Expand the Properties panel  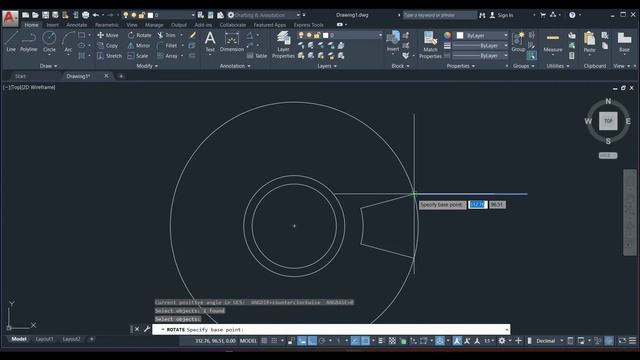pyautogui.click(x=461, y=66)
